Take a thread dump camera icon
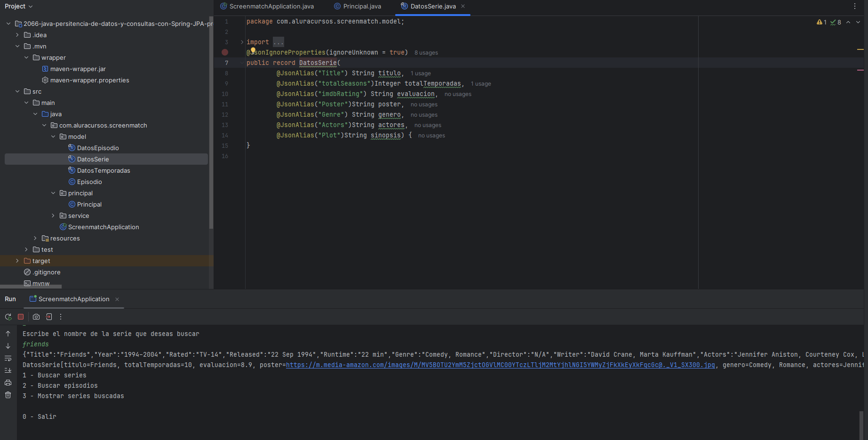 [x=36, y=317]
